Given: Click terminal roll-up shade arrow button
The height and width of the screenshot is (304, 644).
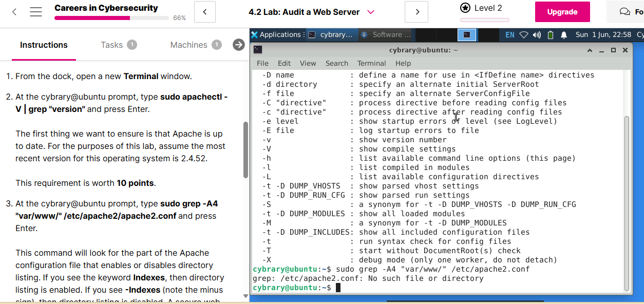Looking at the screenshot, I should pyautogui.click(x=590, y=50).
